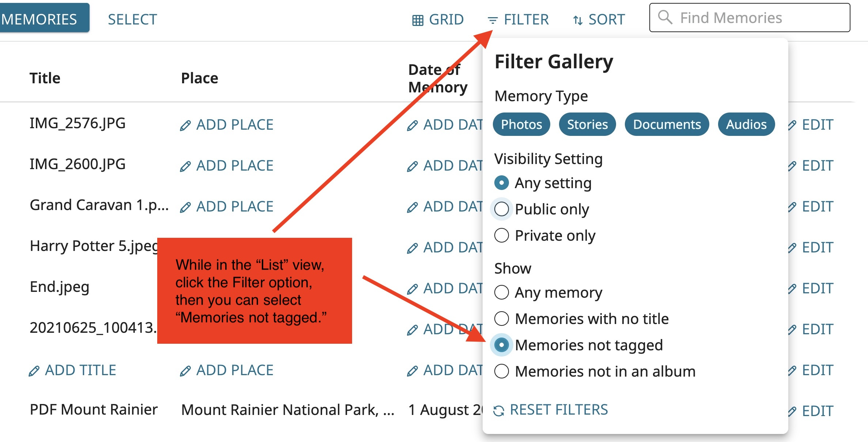Open the Sort options icon

click(578, 20)
